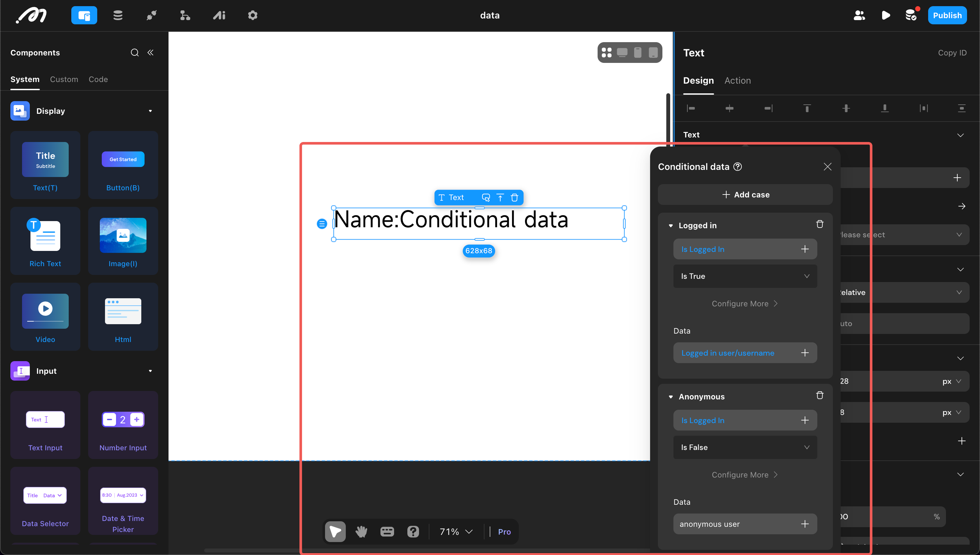The height and width of the screenshot is (555, 980).
Task: Select the hand pan tool
Action: coord(361,531)
